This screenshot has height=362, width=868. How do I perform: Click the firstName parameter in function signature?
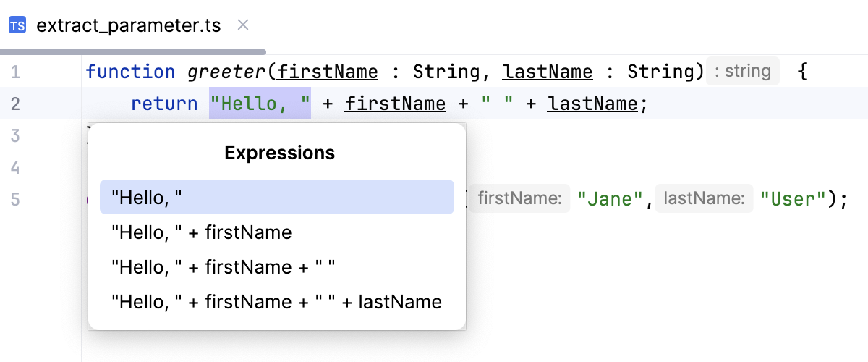pyautogui.click(x=328, y=72)
